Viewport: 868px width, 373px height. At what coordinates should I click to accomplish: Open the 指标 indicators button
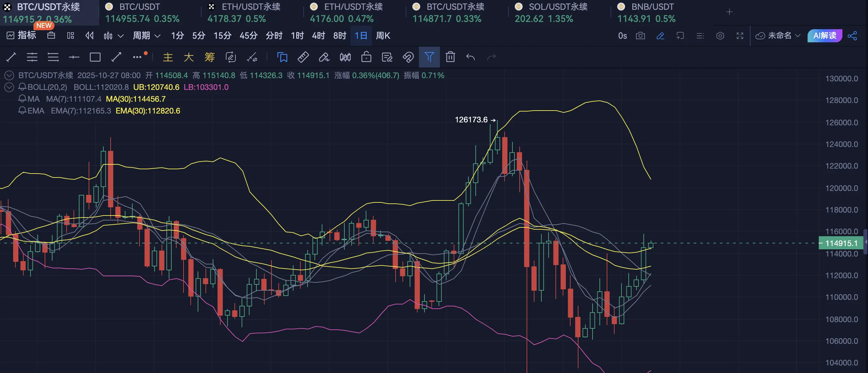[22, 35]
